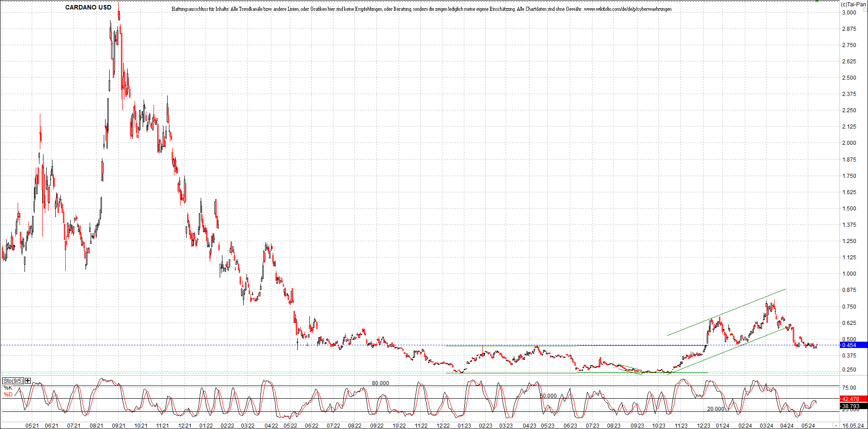Click the minus sign left of 16.05.24
Viewport: 868px width, 429px height.
pos(836,426)
